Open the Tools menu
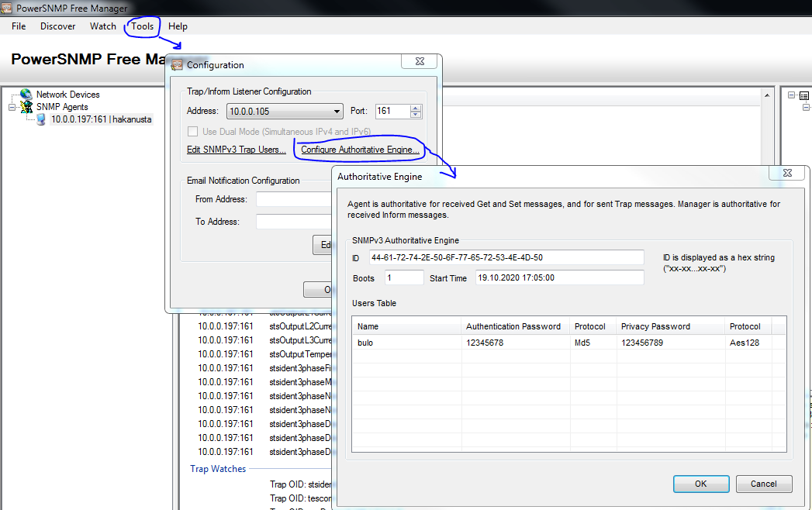Screen dimensions: 812x510 [x=143, y=26]
